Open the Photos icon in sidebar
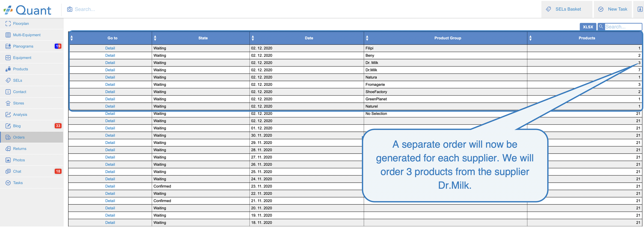Viewport: 644px width, 227px height. (x=8, y=160)
